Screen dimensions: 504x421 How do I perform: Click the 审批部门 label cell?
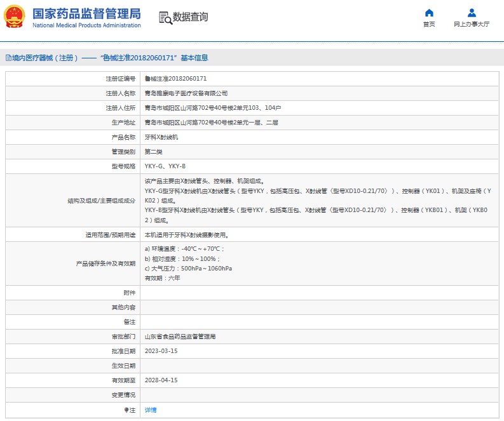[x=72, y=337]
